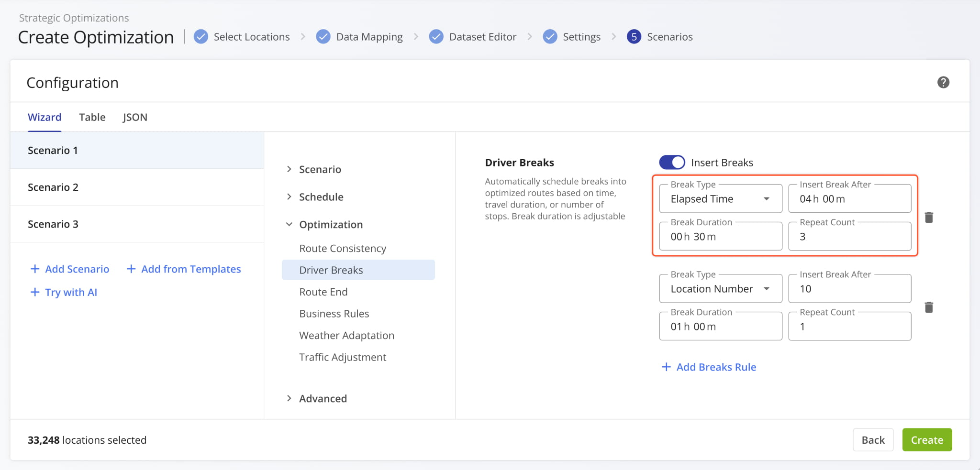
Task: Click the step 5 Scenarios badge
Action: click(634, 37)
